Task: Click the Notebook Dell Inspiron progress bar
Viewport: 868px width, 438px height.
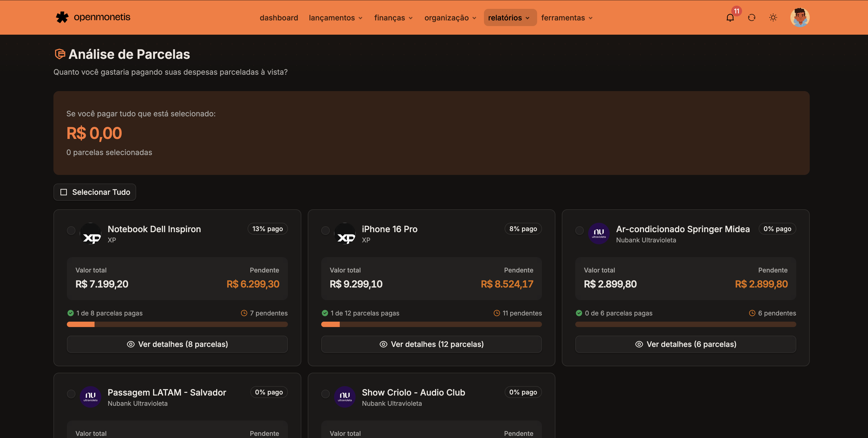Action: click(x=177, y=324)
